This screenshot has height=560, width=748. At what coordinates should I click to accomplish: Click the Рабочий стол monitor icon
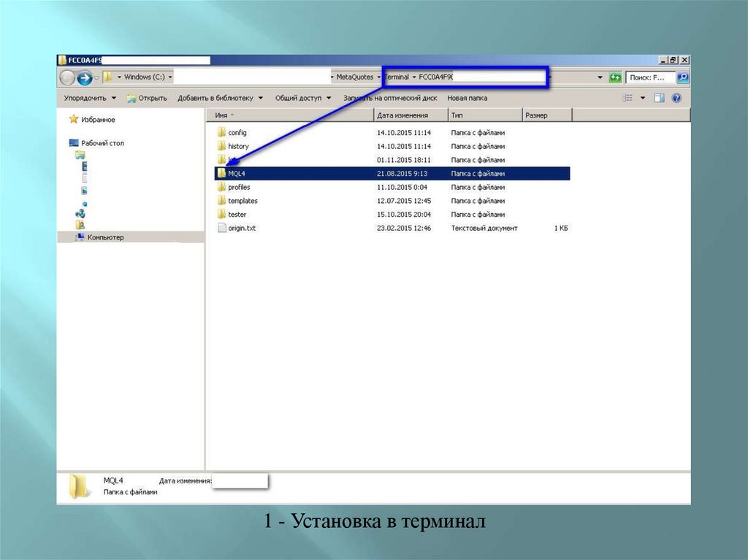pyautogui.click(x=74, y=142)
